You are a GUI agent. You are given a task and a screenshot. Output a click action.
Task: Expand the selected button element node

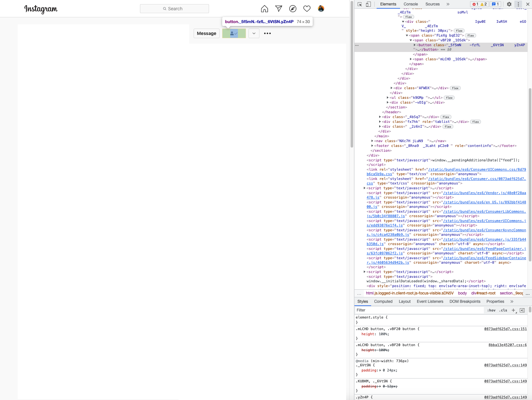pyautogui.click(x=414, y=45)
